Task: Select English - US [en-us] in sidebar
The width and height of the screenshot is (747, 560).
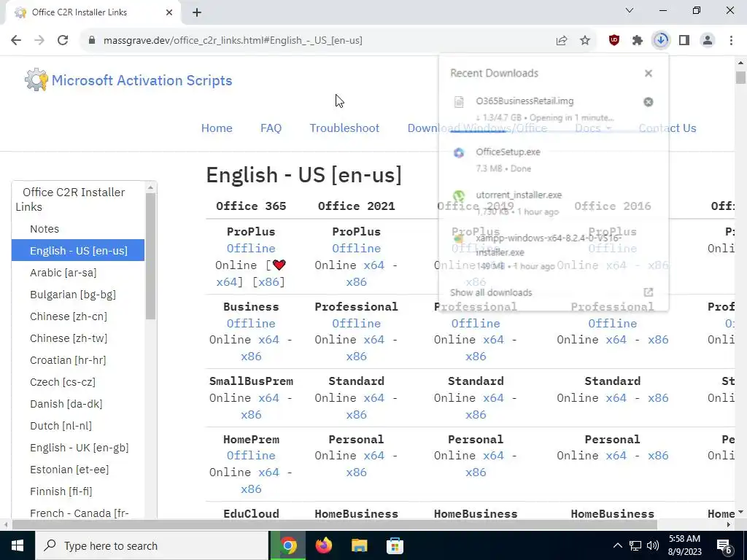Action: [x=78, y=251]
